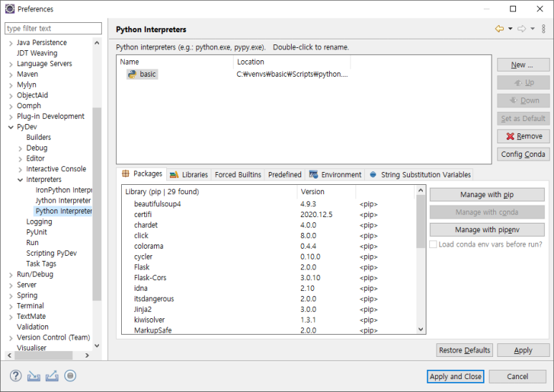Image resolution: width=554 pixels, height=392 pixels.
Task: Select the kiwisolver package row
Action: (269, 320)
